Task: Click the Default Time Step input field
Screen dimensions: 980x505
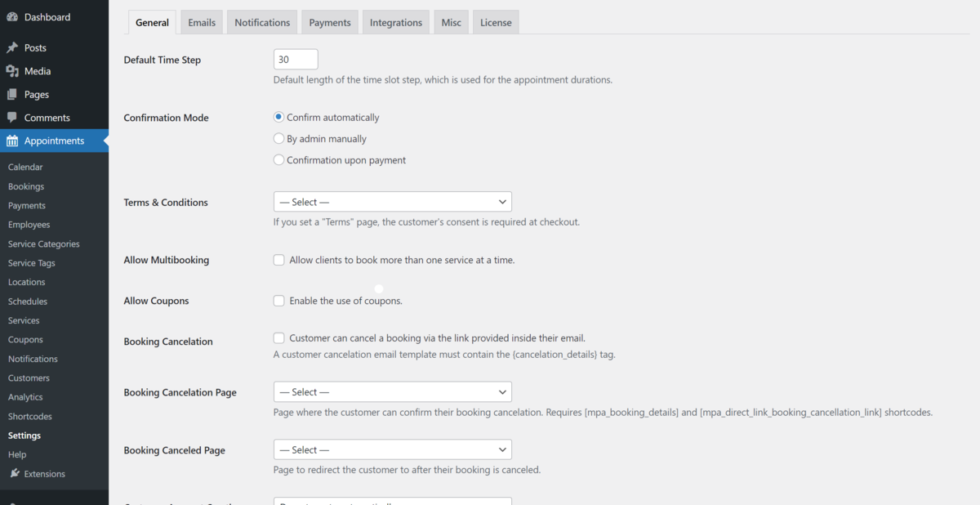Action: pos(296,60)
